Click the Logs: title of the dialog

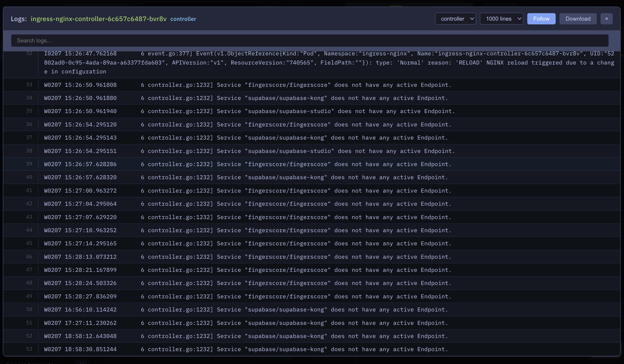click(18, 19)
